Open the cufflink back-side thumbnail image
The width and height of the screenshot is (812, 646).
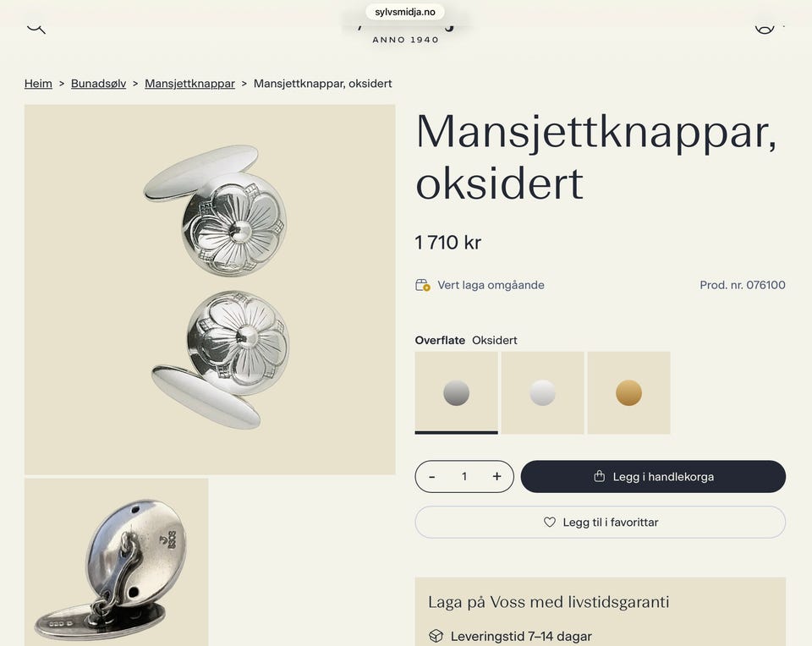(117, 562)
